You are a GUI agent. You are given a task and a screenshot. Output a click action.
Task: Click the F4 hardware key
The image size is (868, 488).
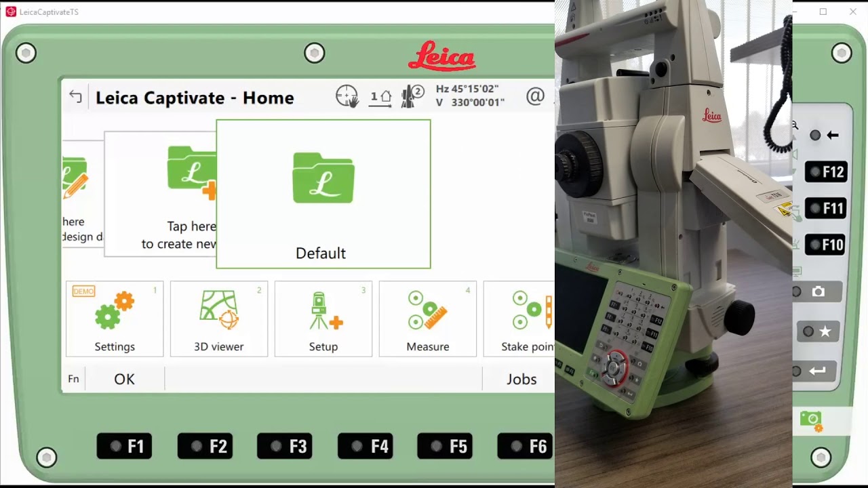(366, 446)
